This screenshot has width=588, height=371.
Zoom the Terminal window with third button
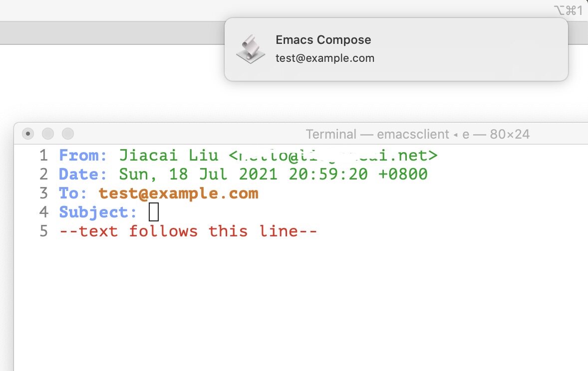pyautogui.click(x=68, y=134)
